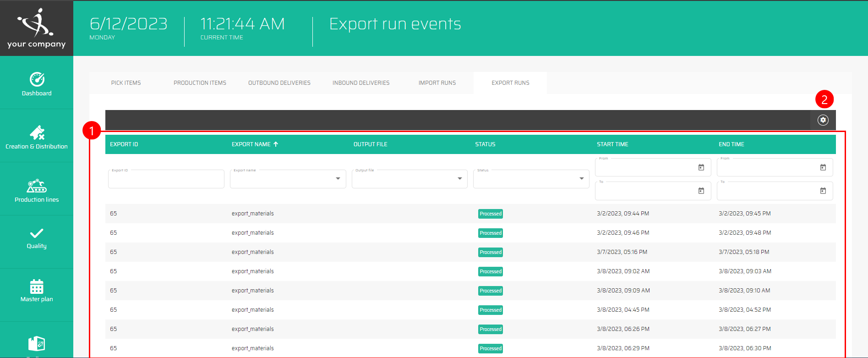Click the End Time From calendar icon
868x358 pixels.
click(823, 167)
